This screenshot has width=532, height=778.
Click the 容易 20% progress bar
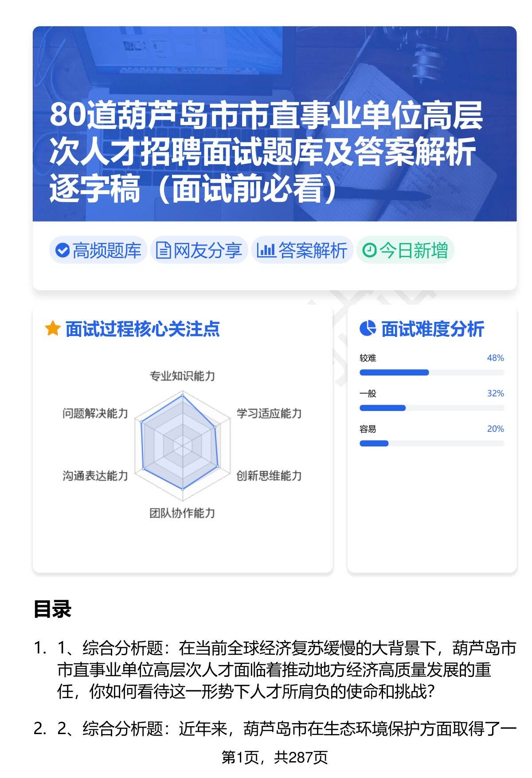click(x=431, y=443)
